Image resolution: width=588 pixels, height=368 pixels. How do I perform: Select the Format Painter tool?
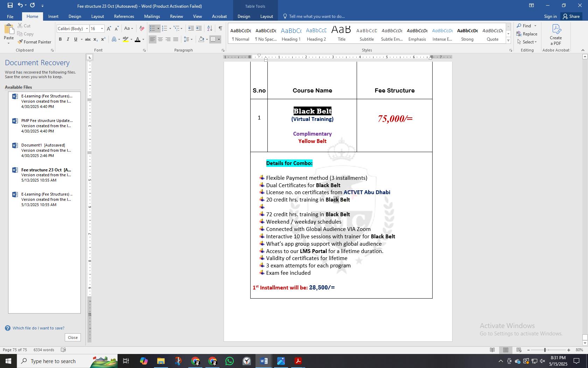pos(34,42)
